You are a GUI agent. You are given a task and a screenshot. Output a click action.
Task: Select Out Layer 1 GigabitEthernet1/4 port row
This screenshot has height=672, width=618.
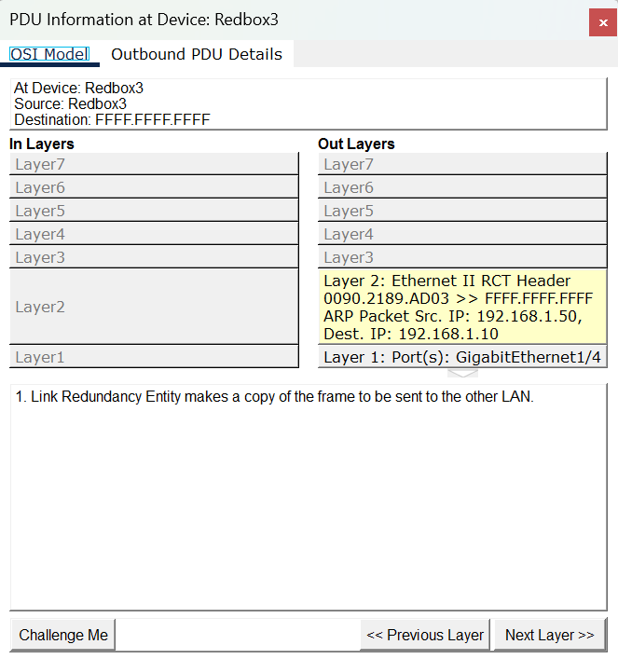[x=462, y=357]
